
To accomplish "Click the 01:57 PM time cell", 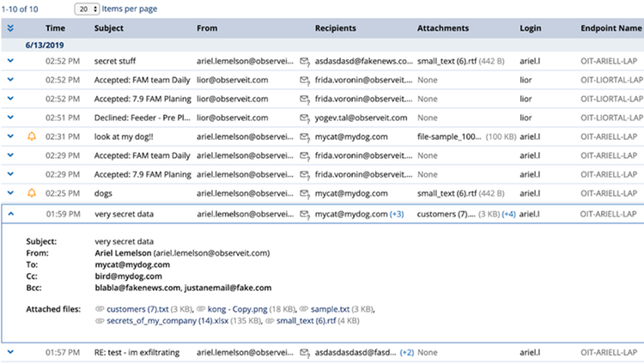I will tap(63, 353).
